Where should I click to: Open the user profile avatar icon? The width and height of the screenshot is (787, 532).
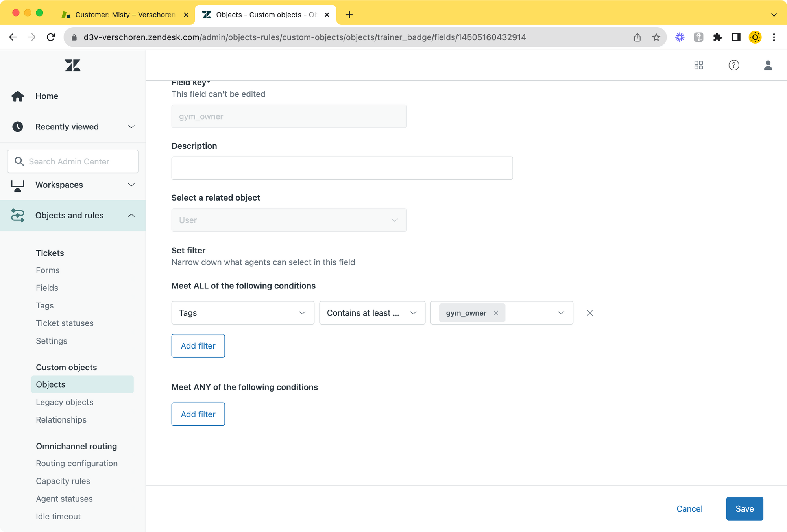click(x=768, y=65)
